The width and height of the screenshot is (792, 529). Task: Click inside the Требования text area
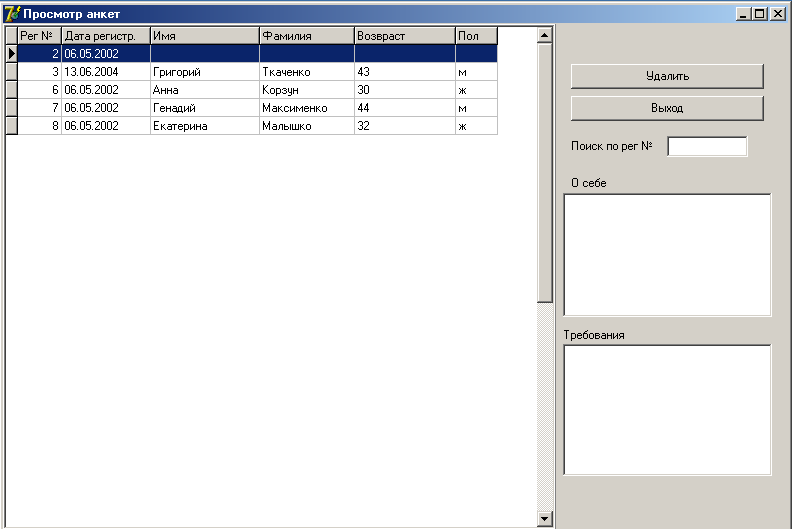click(x=667, y=409)
